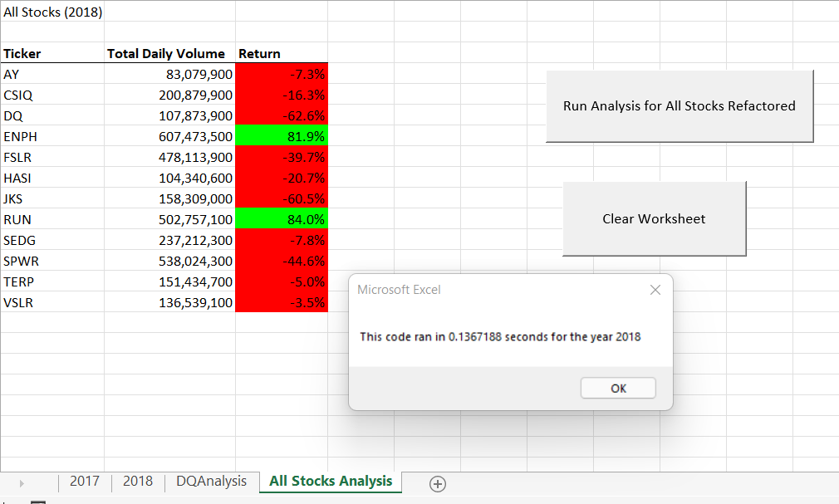
Task: Click OK in the Microsoft Excel dialog
Action: point(618,389)
